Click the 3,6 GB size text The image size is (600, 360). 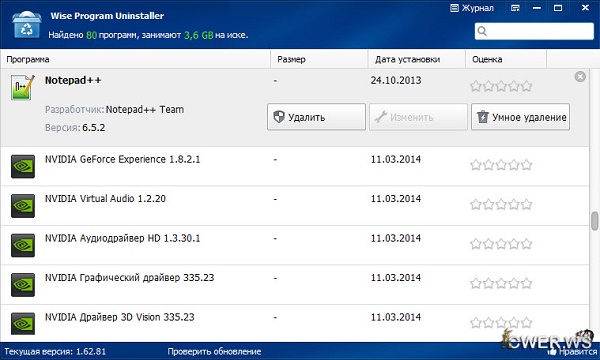[199, 35]
